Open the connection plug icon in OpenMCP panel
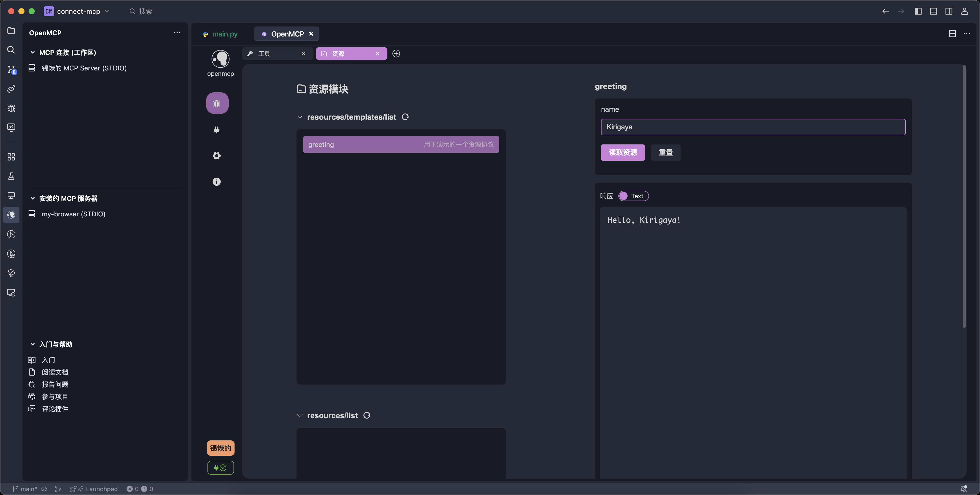Viewport: 980px width, 495px height. pos(217,130)
